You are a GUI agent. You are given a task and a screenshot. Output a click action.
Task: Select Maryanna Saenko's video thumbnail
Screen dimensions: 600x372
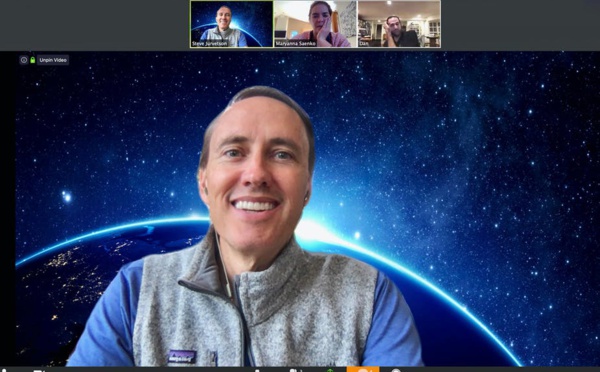point(315,24)
